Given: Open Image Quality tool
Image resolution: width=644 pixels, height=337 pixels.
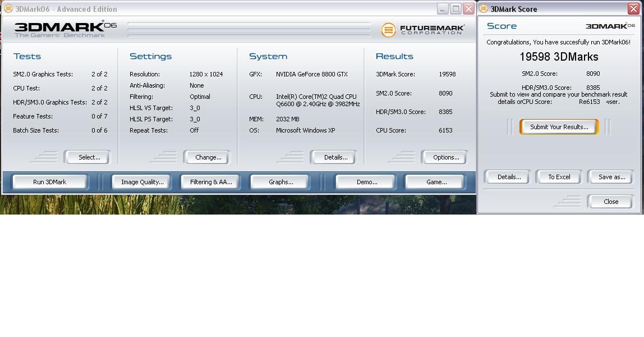Looking at the screenshot, I should (142, 181).
